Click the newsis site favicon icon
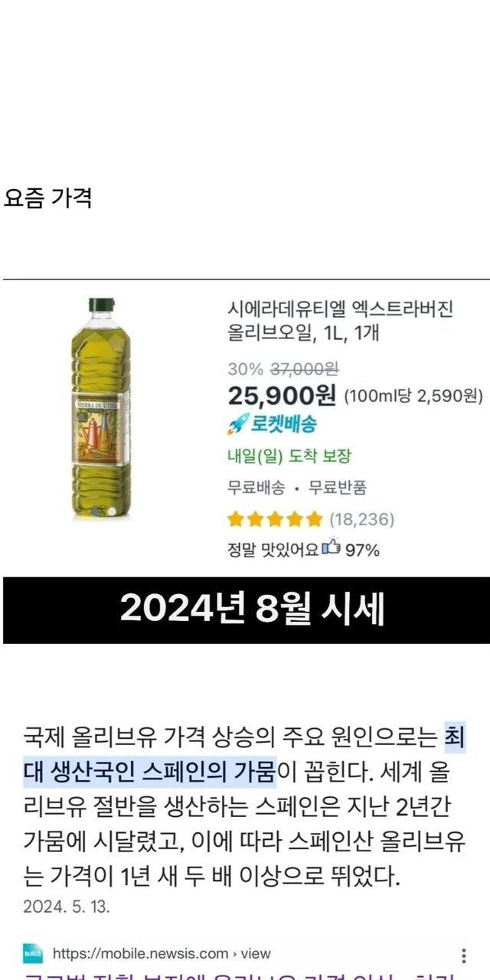 pos(33,954)
